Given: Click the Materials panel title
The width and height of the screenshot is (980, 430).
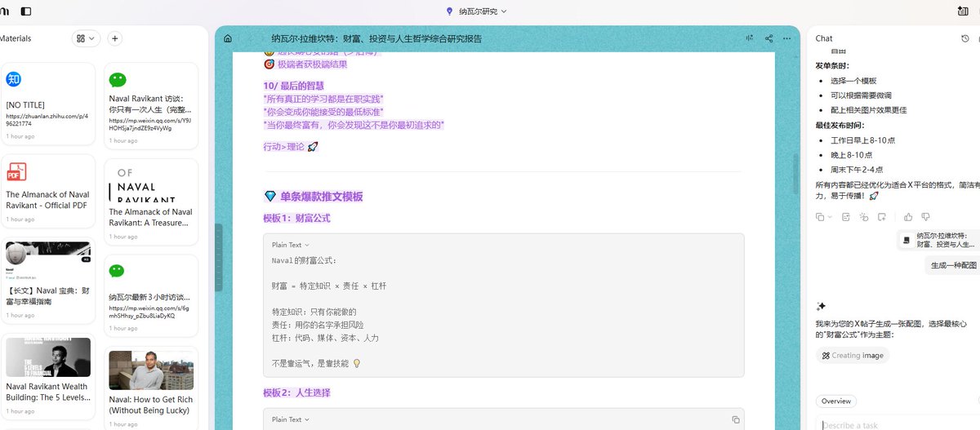Looking at the screenshot, I should 16,38.
